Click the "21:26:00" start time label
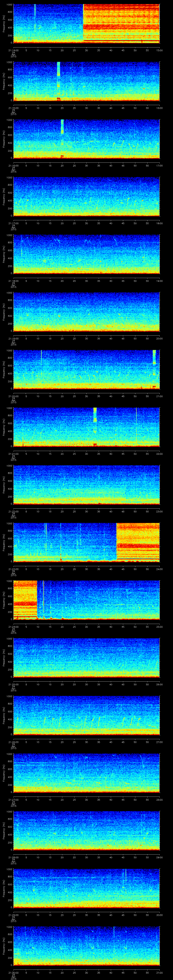Screen dimensions: 173x980 click(x=13, y=742)
